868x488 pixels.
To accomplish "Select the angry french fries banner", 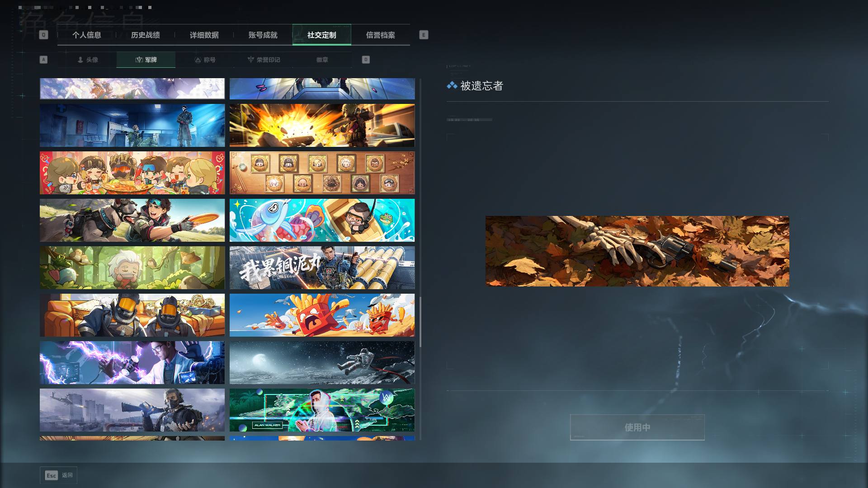I will 322,315.
